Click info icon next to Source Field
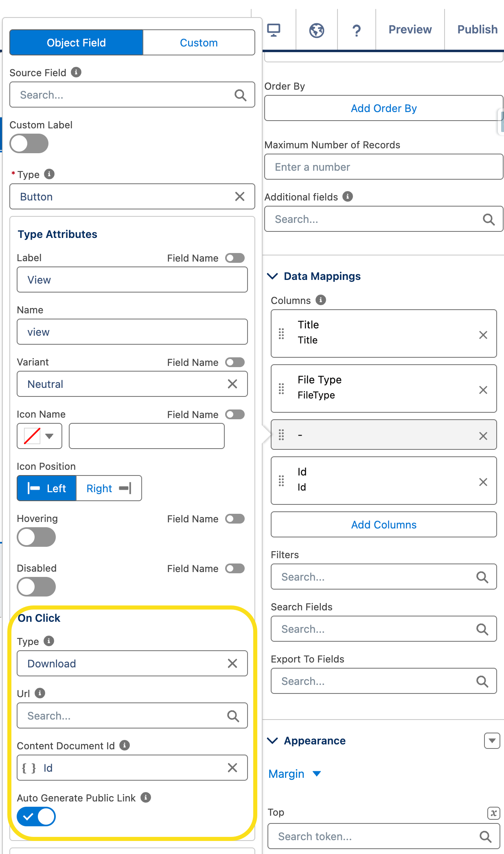The image size is (504, 854). coord(76,72)
